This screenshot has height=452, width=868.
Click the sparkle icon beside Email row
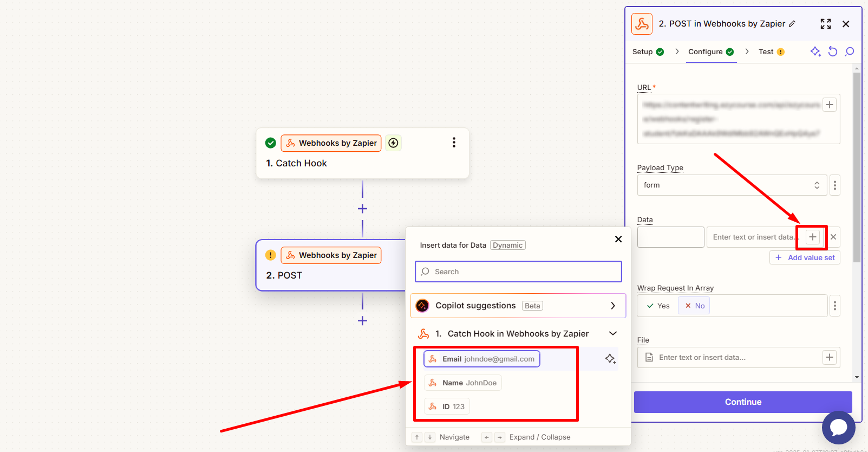pos(610,359)
